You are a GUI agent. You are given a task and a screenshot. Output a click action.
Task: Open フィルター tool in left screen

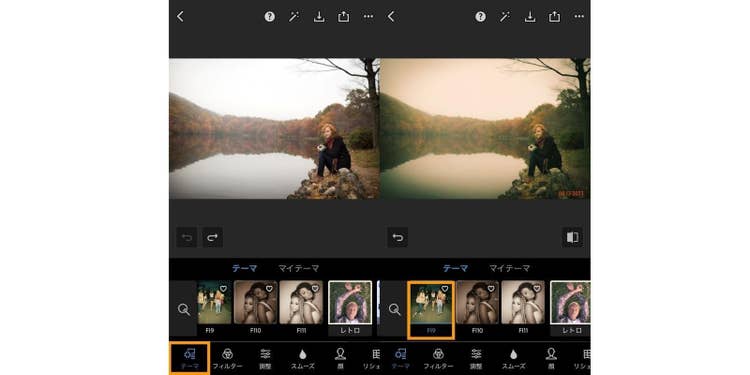pos(227,359)
